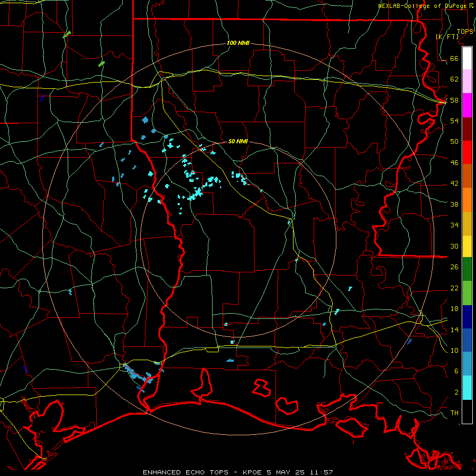Click the light pink 62 kft swatch
Image resolution: width=476 pixels, height=476 pixels.
pyautogui.click(x=467, y=81)
